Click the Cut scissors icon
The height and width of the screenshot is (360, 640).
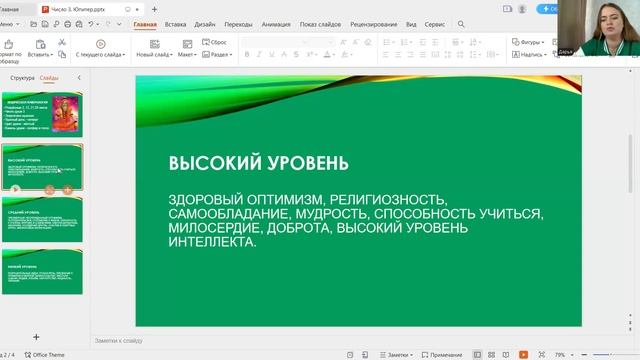point(62,42)
